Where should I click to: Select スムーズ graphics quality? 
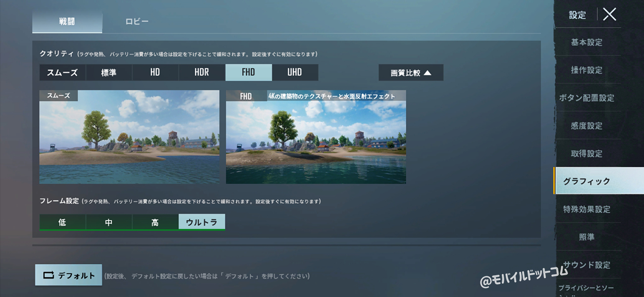pos(62,72)
